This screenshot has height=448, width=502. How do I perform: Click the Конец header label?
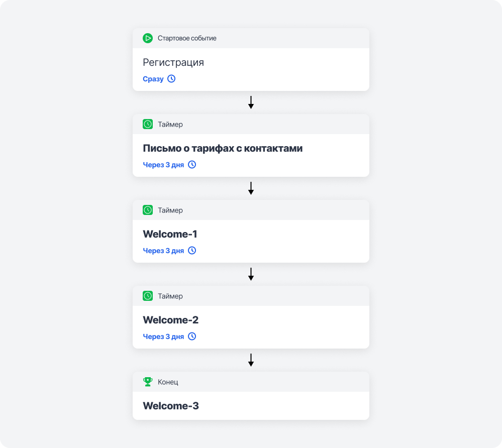[x=168, y=382]
